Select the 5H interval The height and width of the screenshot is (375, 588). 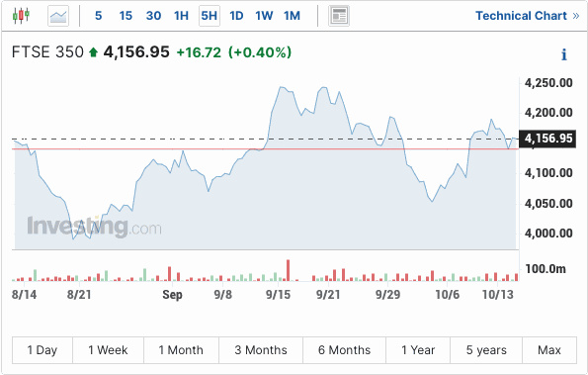[210, 16]
